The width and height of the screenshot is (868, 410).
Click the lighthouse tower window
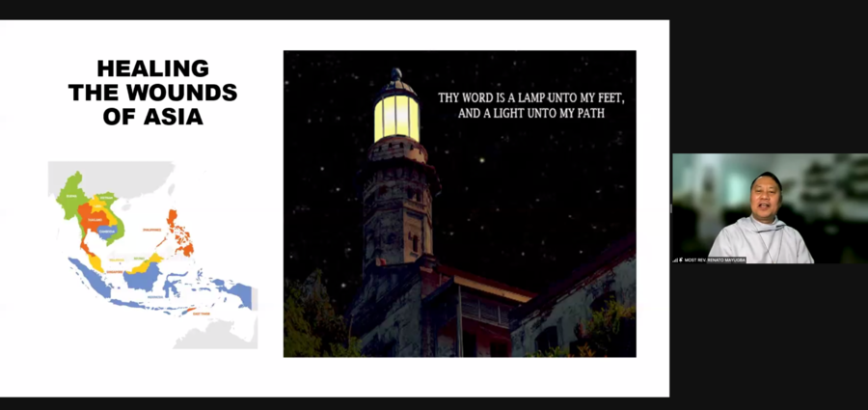point(415,243)
